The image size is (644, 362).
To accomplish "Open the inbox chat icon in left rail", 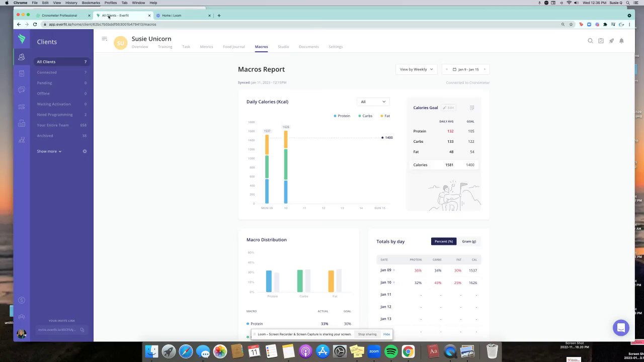I will pos(21,90).
